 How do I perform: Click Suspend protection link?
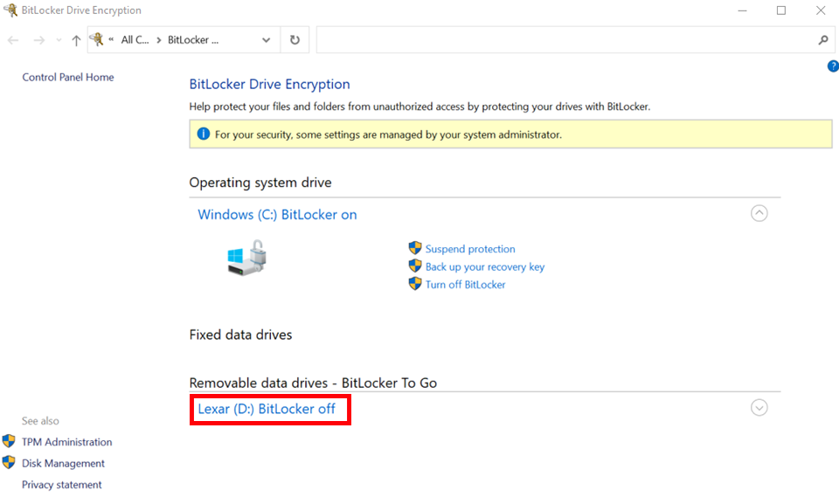470,249
